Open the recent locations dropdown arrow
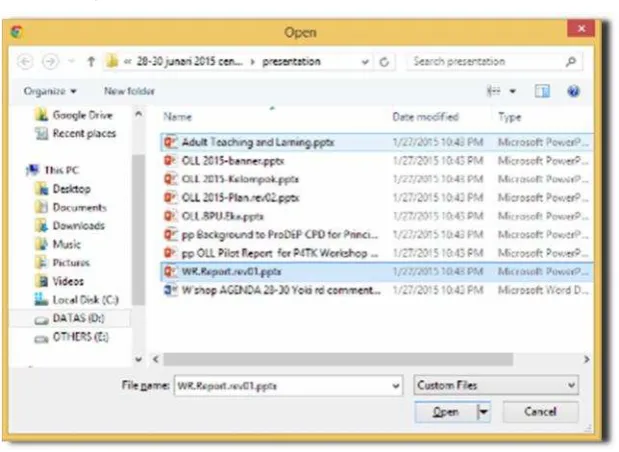The image size is (619, 452). [x=71, y=61]
